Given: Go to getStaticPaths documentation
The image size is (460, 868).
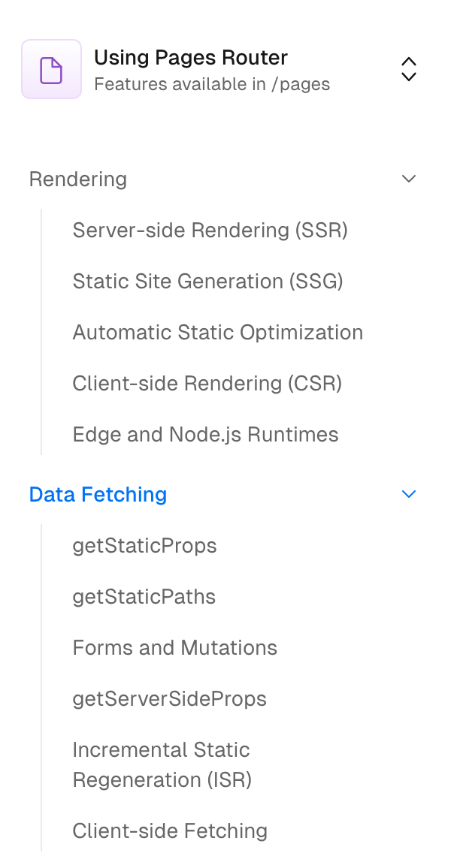Looking at the screenshot, I should point(144,597).
